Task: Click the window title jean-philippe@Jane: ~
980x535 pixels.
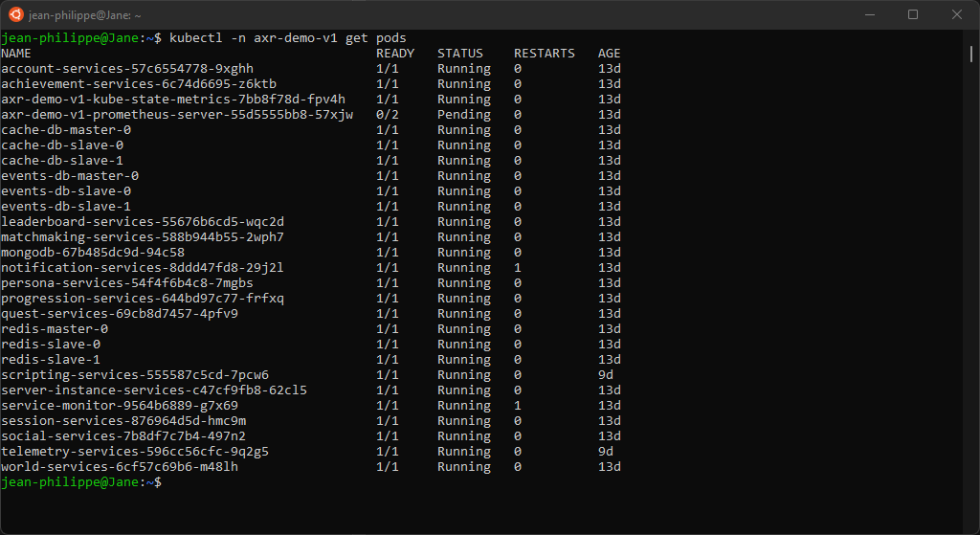Action: (85, 15)
